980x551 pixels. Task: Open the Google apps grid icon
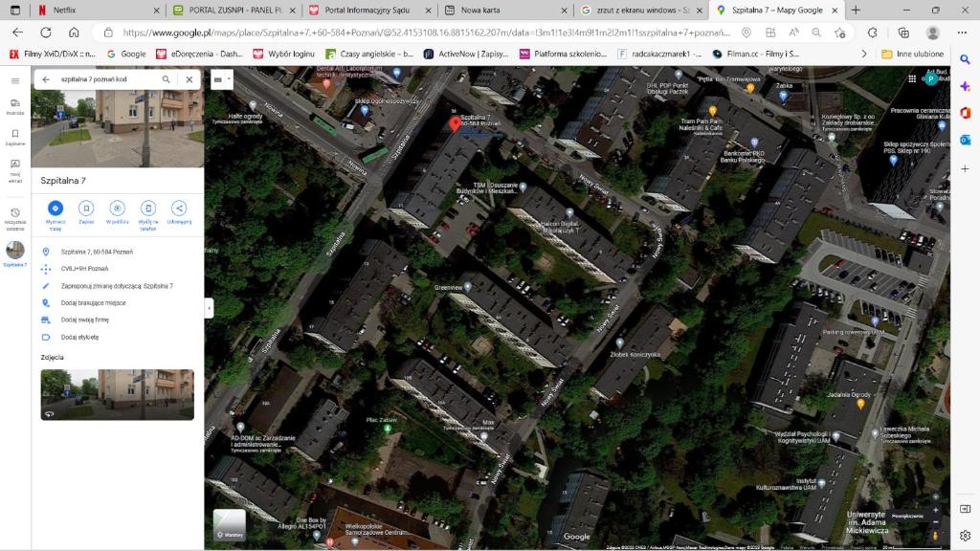912,79
